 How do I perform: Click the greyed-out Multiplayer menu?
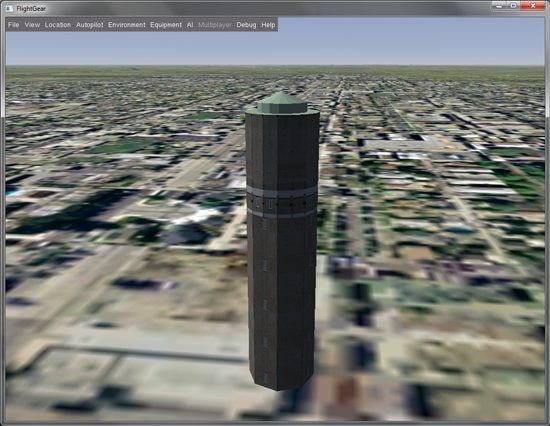coord(215,25)
